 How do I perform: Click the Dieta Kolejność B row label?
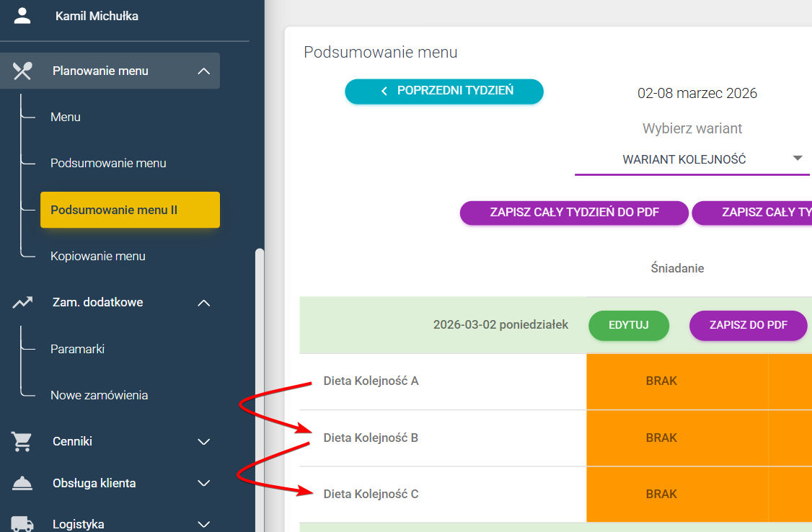coord(371,438)
